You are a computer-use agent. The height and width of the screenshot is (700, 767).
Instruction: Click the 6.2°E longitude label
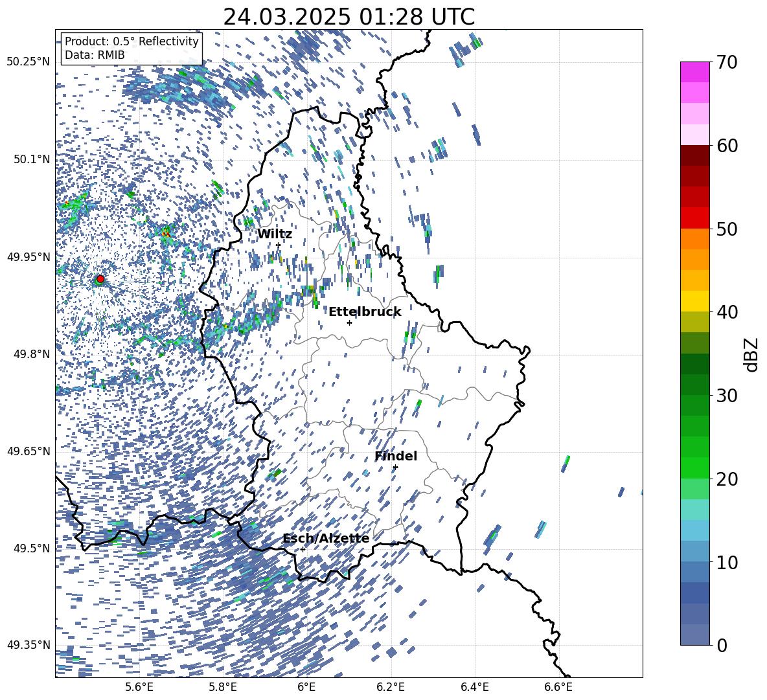(x=391, y=687)
